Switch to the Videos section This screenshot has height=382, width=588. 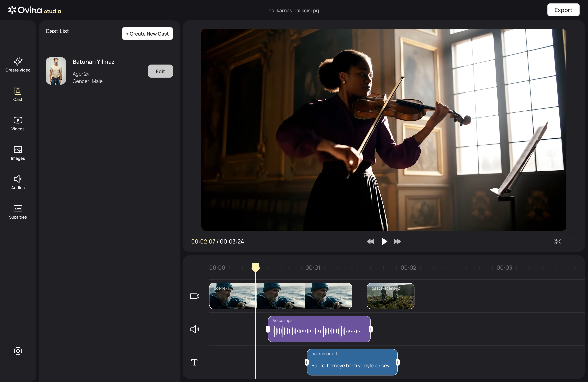click(18, 124)
